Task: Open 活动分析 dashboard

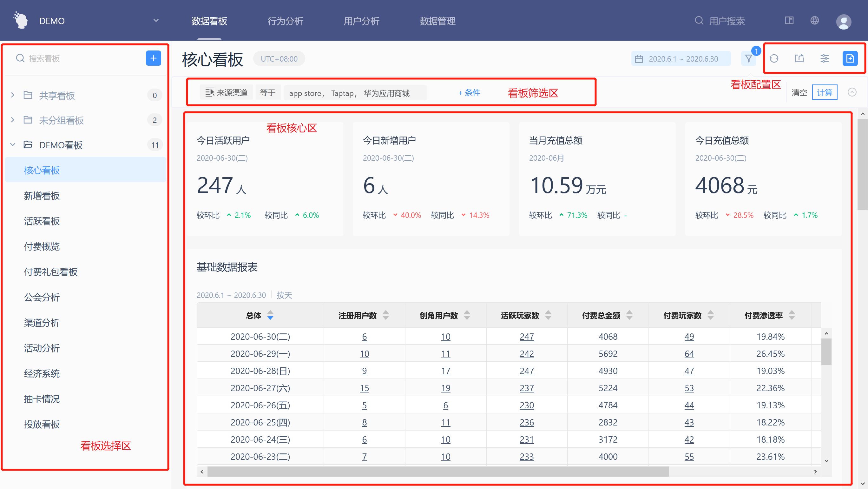Action: (86, 348)
